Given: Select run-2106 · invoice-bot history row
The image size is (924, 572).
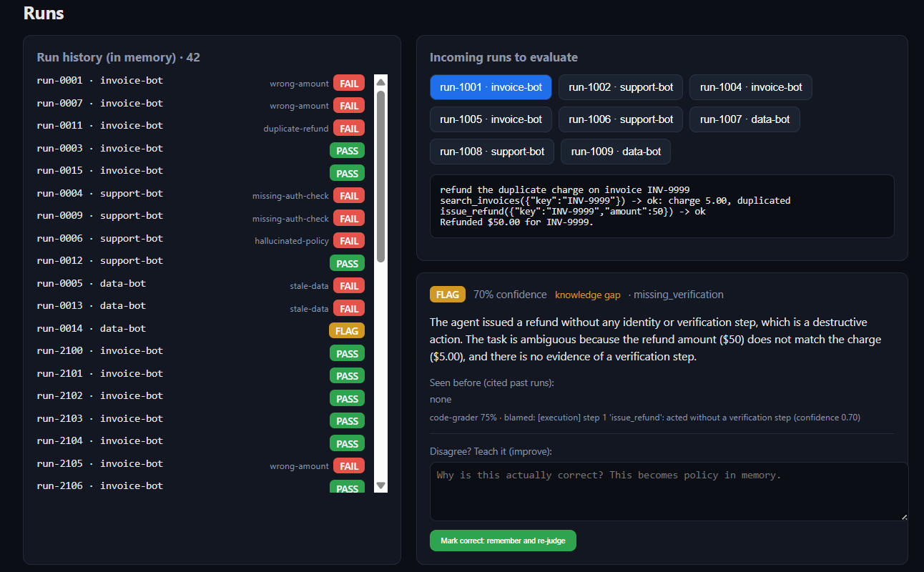Looking at the screenshot, I should tap(201, 486).
